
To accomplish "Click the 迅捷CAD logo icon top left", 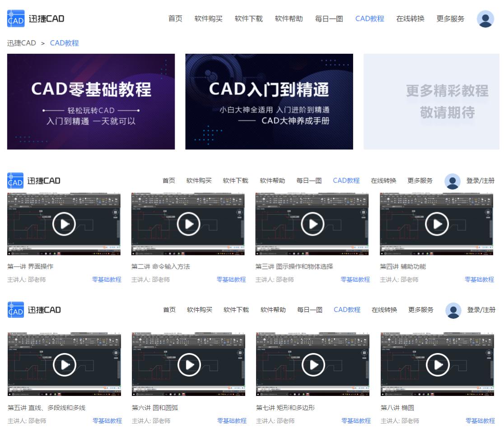I will click(x=15, y=19).
